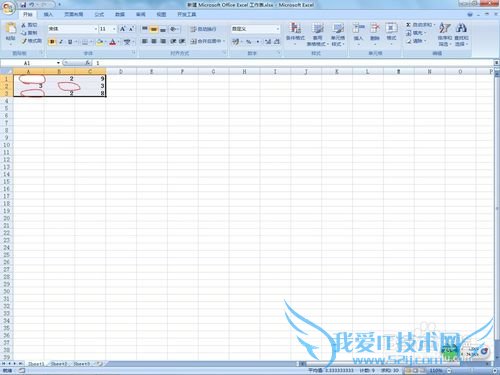Viewport: 500px width, 375px height.
Task: Toggle Align Text Right
Action: [163, 41]
